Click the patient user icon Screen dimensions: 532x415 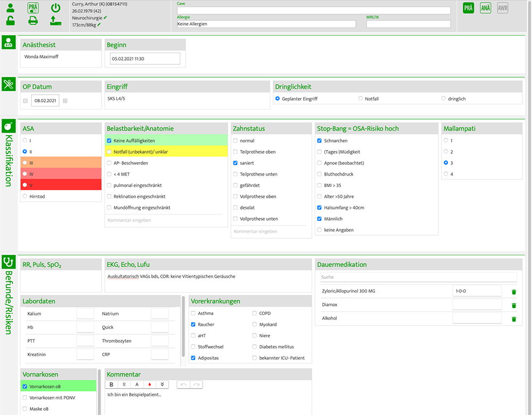(x=11, y=8)
